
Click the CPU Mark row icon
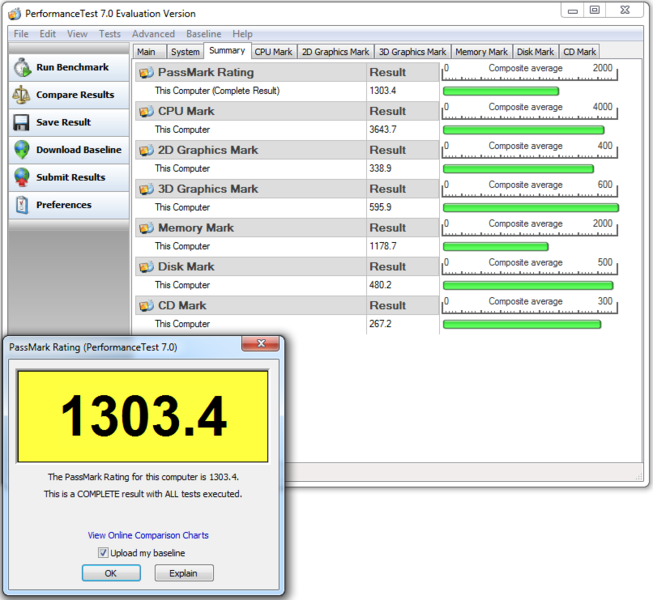(x=146, y=111)
